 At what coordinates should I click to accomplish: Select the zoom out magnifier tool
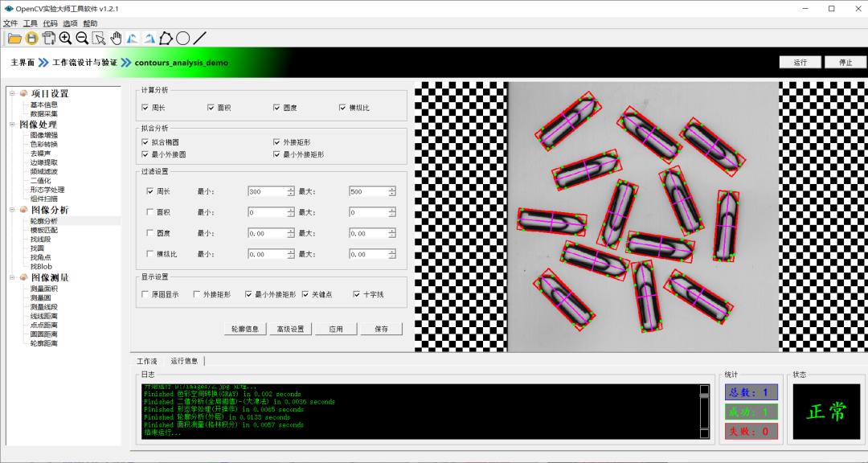tap(82, 39)
